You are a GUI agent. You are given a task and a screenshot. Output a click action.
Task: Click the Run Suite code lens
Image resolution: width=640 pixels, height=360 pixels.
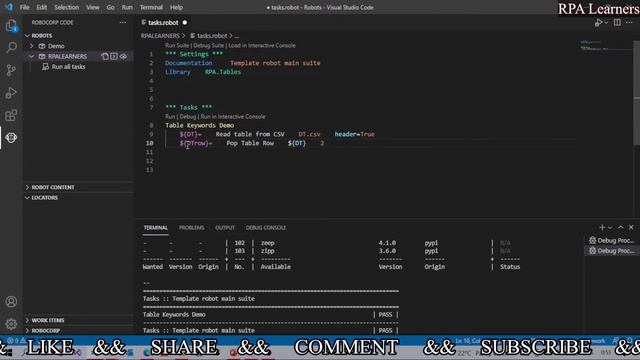pos(177,46)
